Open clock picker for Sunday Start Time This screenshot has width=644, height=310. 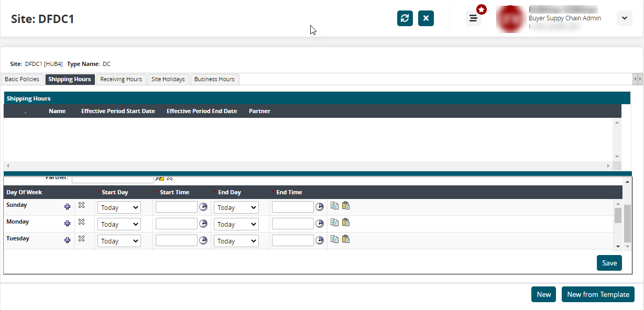tap(203, 207)
